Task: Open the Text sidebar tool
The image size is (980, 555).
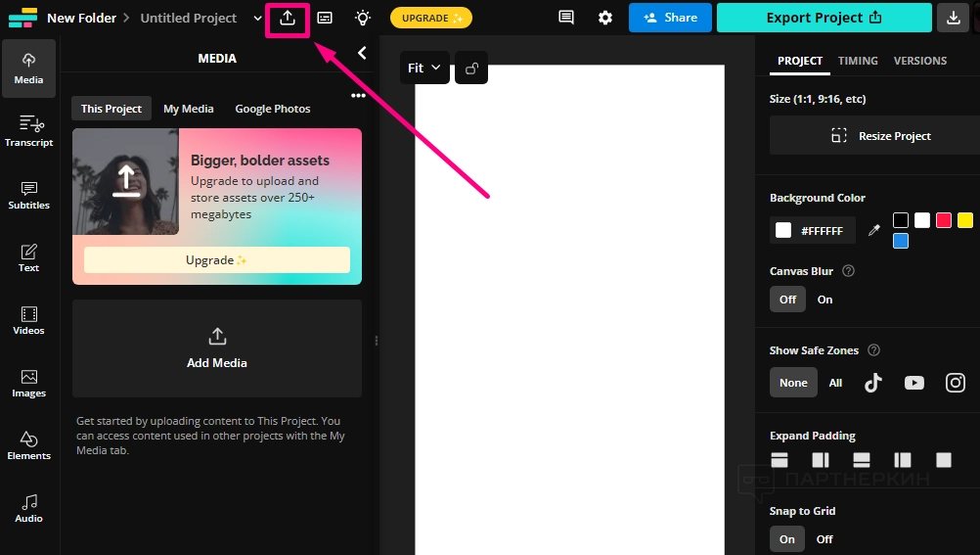Action: (28, 257)
